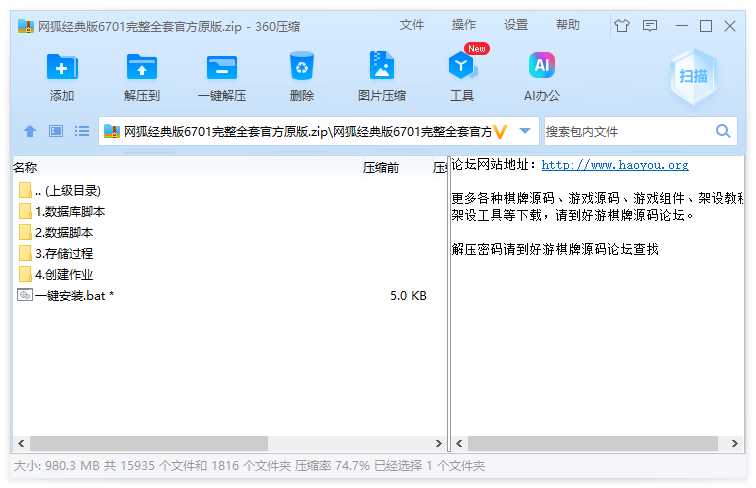Image resolution: width=756 pixels, height=488 pixels.
Task: Open the http://www.haoyou.org link
Action: 615,165
